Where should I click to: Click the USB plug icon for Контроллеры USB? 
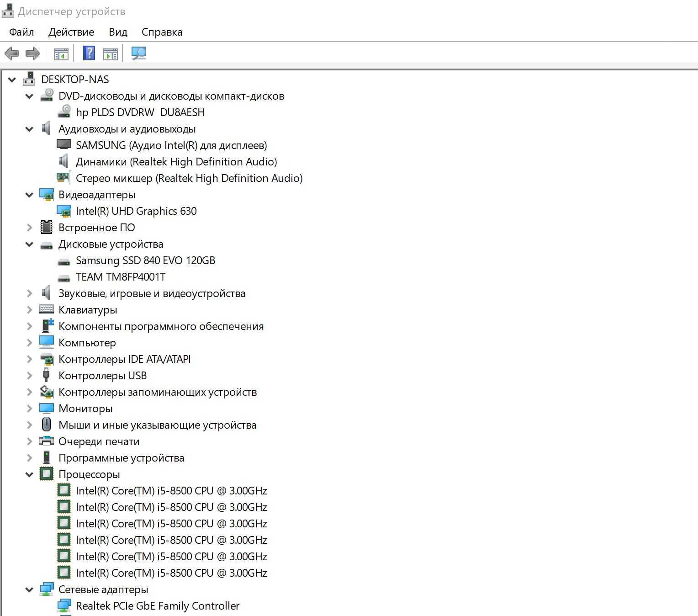point(46,375)
